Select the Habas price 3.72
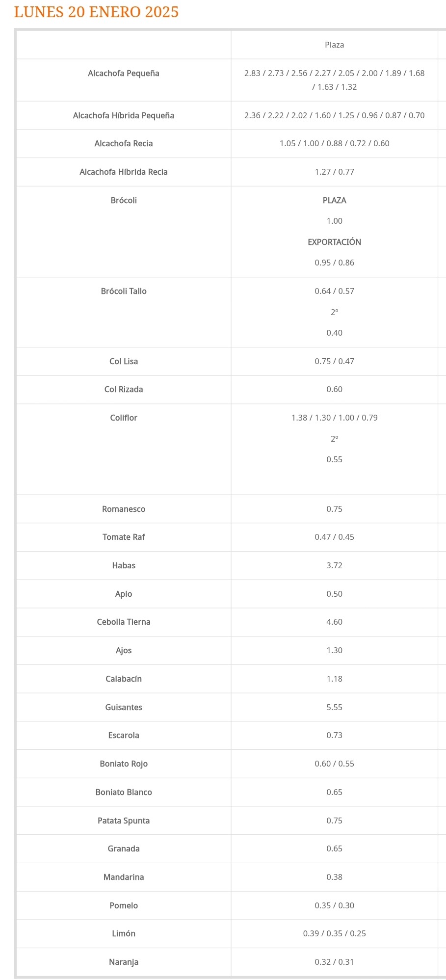 (334, 565)
